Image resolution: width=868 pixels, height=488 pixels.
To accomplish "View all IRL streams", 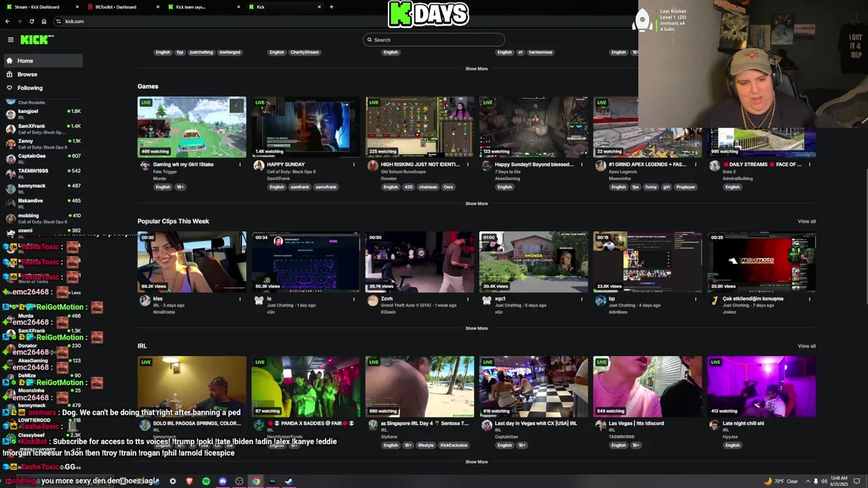I will click(806, 346).
